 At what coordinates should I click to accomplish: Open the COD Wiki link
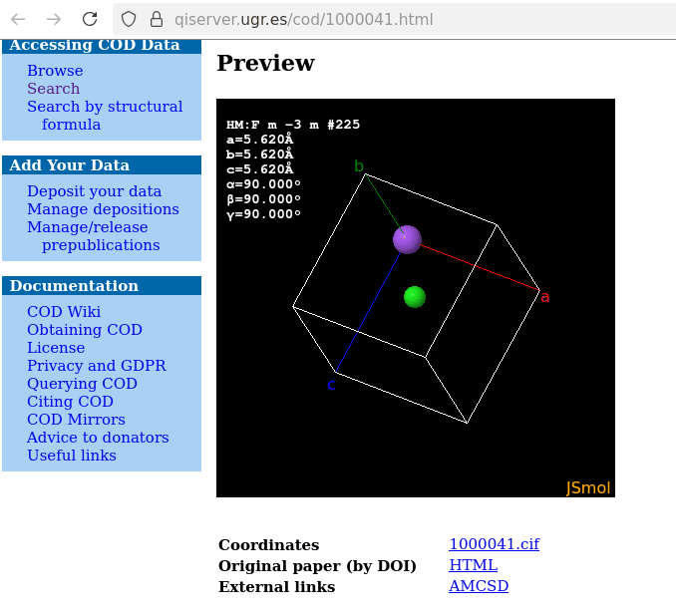(64, 312)
